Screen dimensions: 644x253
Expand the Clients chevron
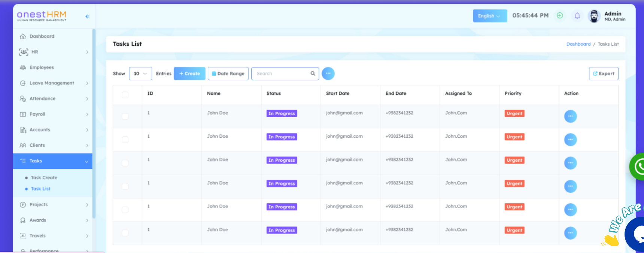click(x=87, y=145)
